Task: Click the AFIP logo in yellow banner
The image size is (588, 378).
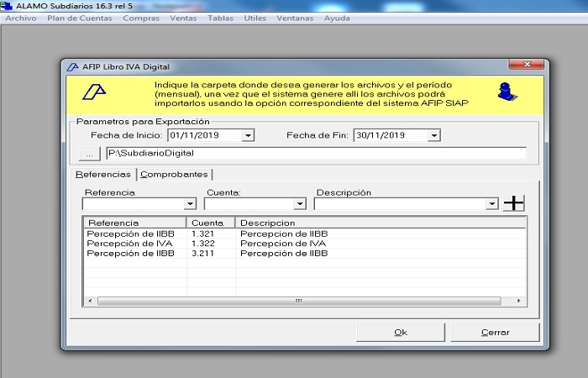Action: pyautogui.click(x=94, y=92)
